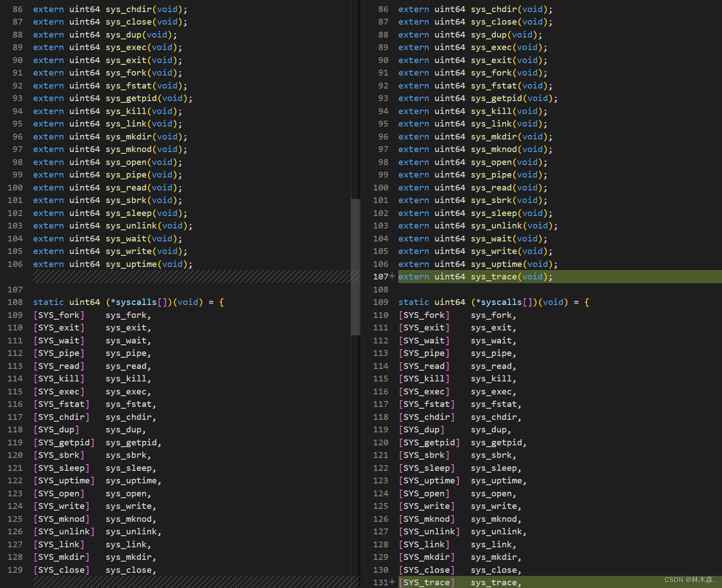Click sys_mknod declaration on left line 97

point(110,149)
